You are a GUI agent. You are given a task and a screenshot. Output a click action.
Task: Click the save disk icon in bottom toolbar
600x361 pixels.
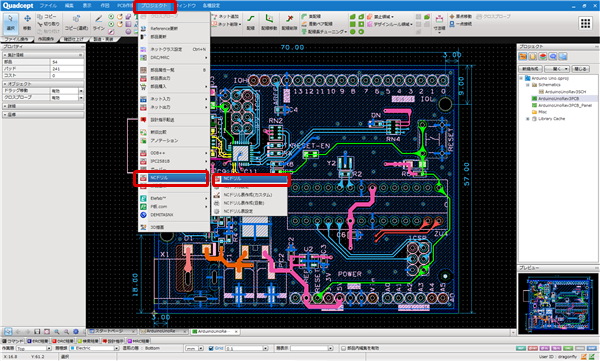click(x=37, y=332)
